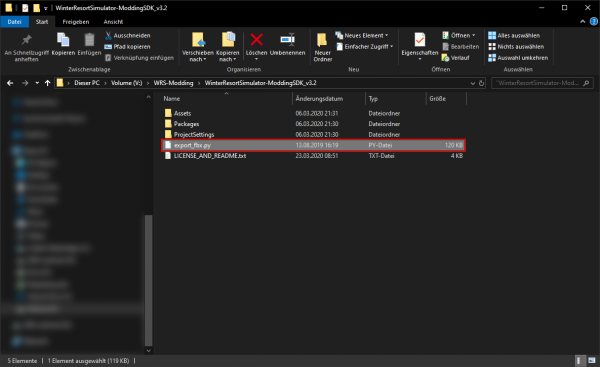This screenshot has width=600, height=367.
Task: Click the folder search field
Action: click(542, 83)
